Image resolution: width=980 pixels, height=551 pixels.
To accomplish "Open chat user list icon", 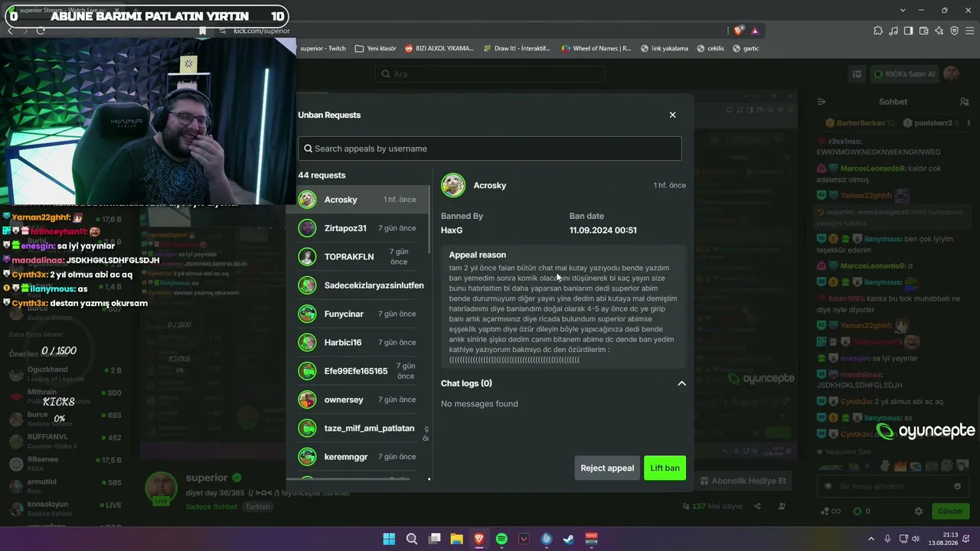I will pos(965,102).
